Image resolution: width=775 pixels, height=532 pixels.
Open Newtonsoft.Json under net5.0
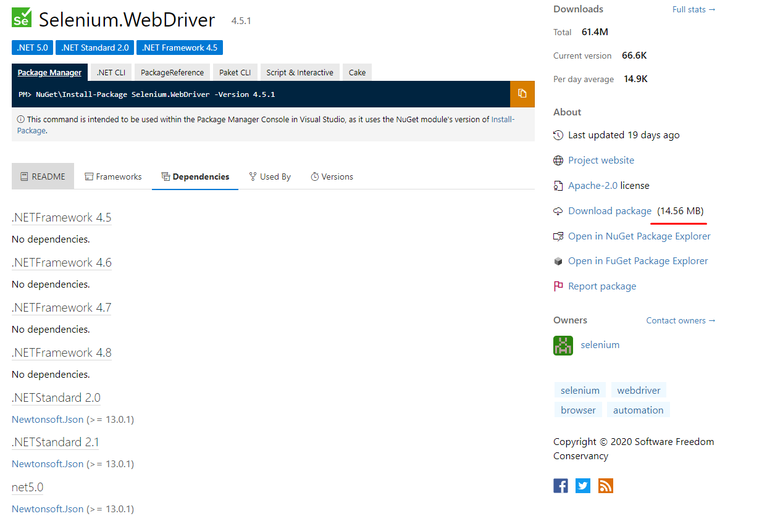[x=48, y=509]
